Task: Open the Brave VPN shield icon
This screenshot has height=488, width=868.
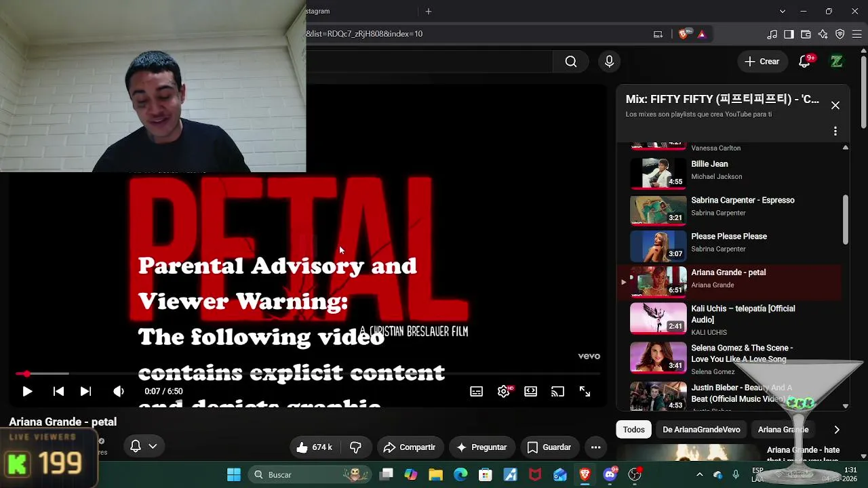Action: [840, 34]
